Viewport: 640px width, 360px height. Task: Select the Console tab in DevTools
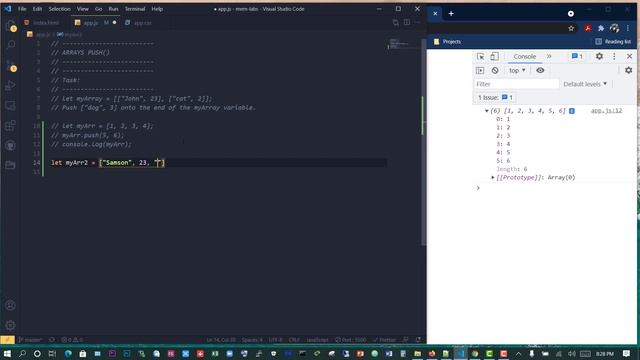click(524, 56)
